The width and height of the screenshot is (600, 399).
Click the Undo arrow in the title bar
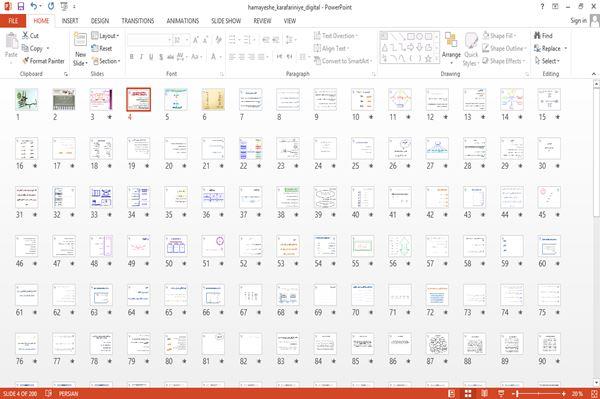click(34, 6)
